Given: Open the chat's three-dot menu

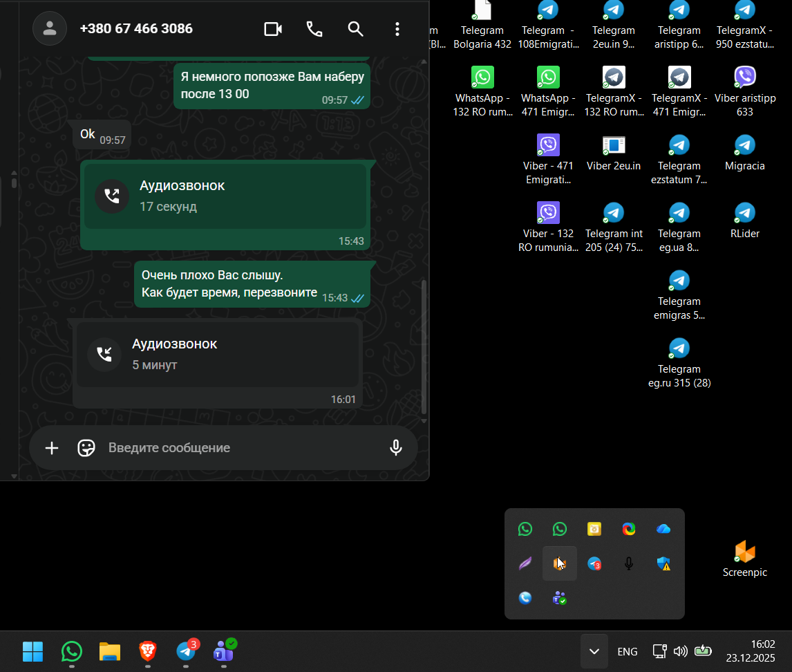Looking at the screenshot, I should tap(397, 29).
